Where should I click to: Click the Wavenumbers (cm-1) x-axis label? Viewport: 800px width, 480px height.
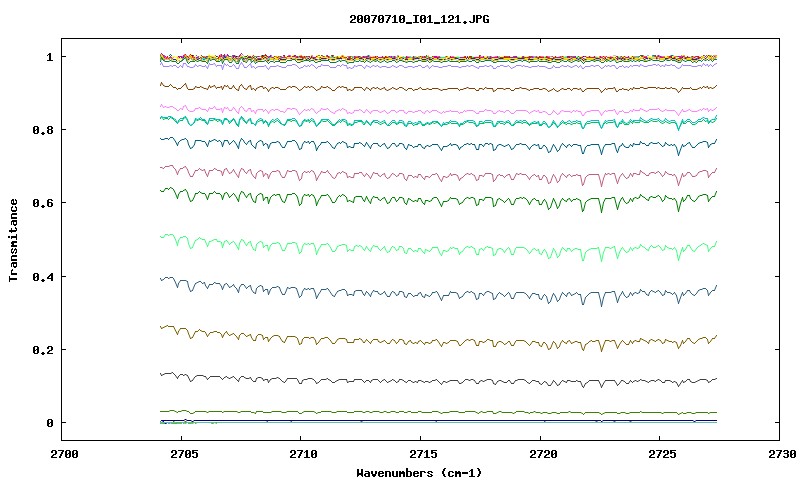pyautogui.click(x=419, y=473)
